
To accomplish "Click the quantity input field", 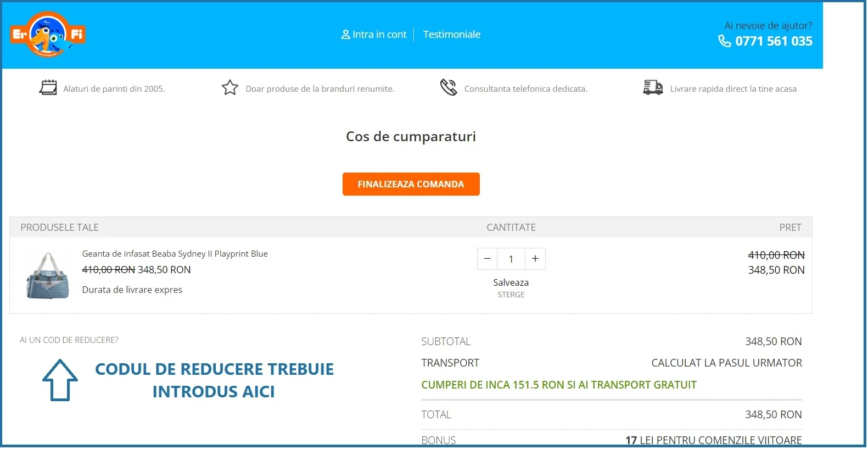I will pos(511,259).
